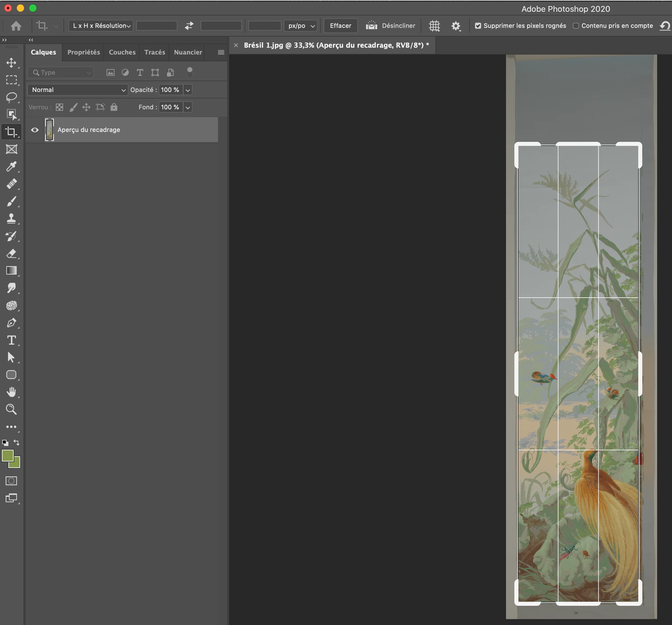This screenshot has height=625, width=672.
Task: Swap crop width and height
Action: click(x=189, y=26)
